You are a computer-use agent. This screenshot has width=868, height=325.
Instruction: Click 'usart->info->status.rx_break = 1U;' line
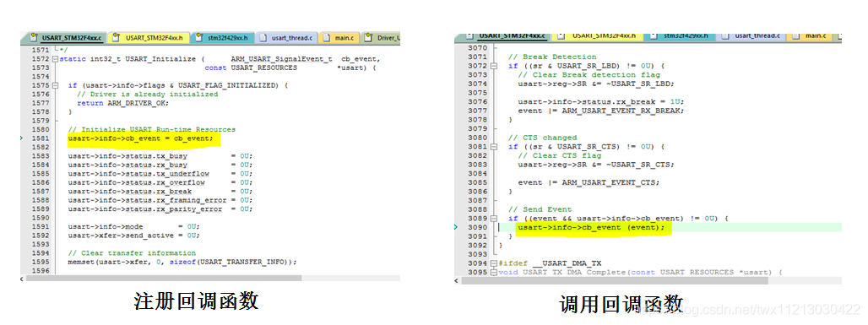tap(600, 102)
